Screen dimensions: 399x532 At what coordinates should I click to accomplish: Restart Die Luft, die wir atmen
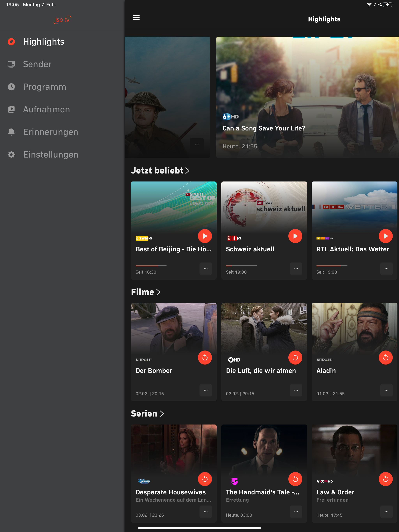[295, 357]
